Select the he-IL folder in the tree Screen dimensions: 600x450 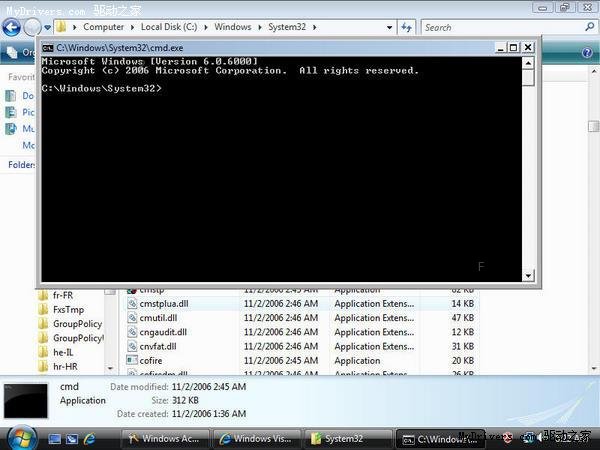[x=63, y=352]
